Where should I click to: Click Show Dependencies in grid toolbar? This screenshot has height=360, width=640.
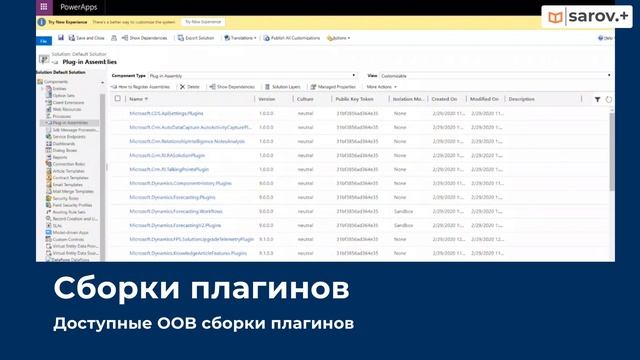[232, 87]
